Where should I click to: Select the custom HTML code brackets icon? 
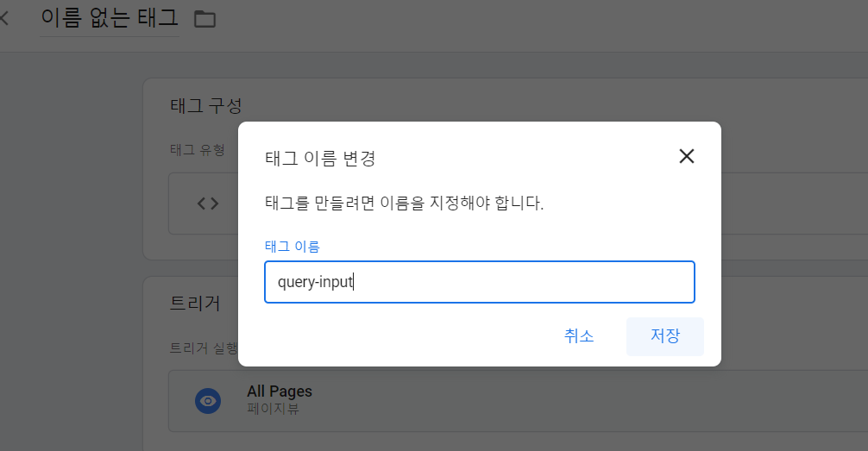tap(208, 204)
